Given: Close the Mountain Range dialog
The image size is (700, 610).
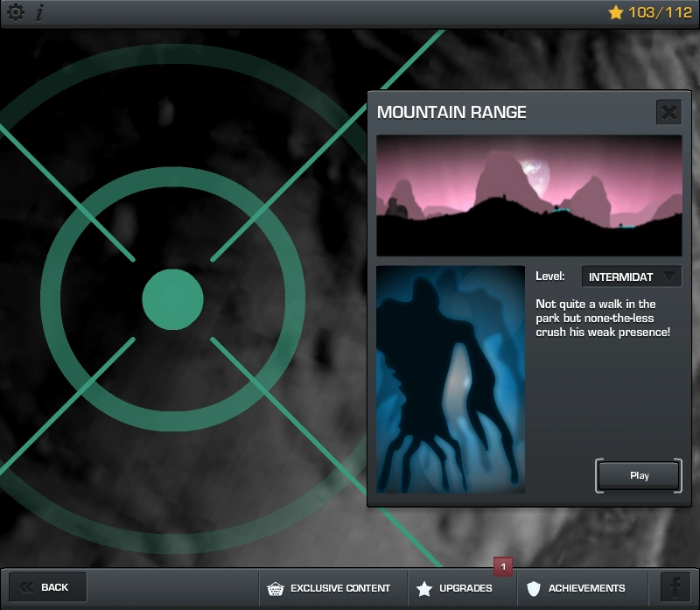Looking at the screenshot, I should tap(668, 112).
